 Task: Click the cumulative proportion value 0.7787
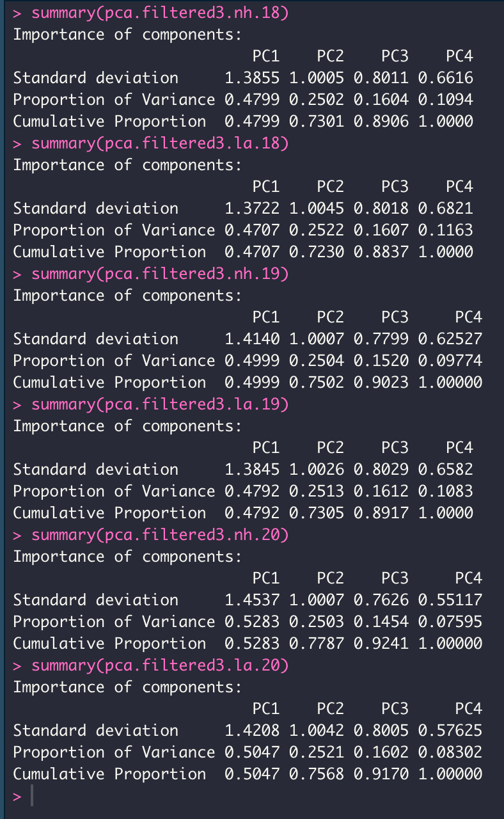(317, 644)
